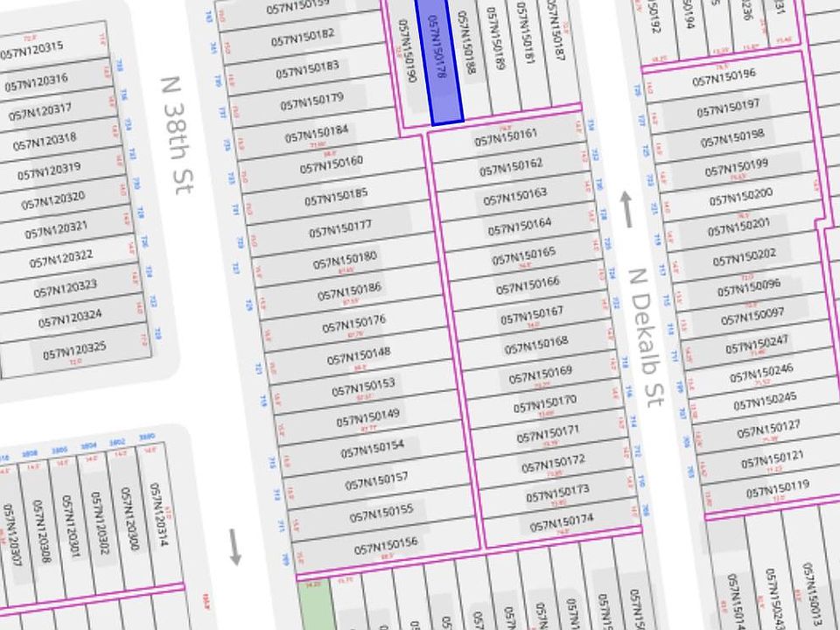
Task: Click parcel 057N150119
Action: 777,488
